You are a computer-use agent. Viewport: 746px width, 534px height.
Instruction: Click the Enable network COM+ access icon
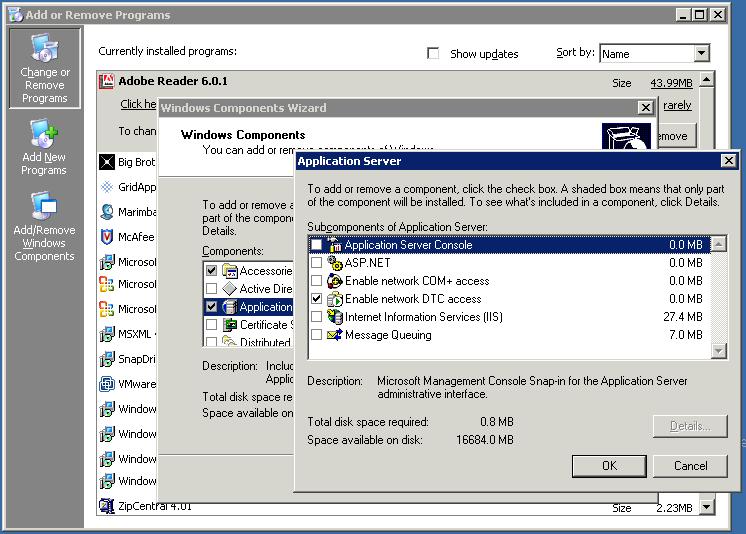click(x=335, y=281)
